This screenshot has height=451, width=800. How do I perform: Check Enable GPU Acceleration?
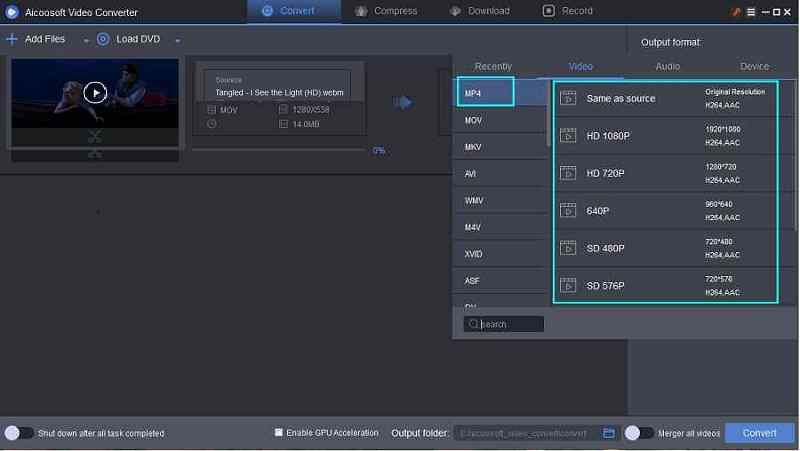pyautogui.click(x=279, y=433)
